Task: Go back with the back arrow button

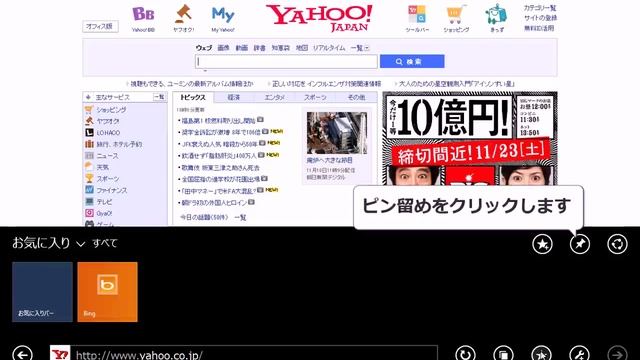Action: coord(22,353)
